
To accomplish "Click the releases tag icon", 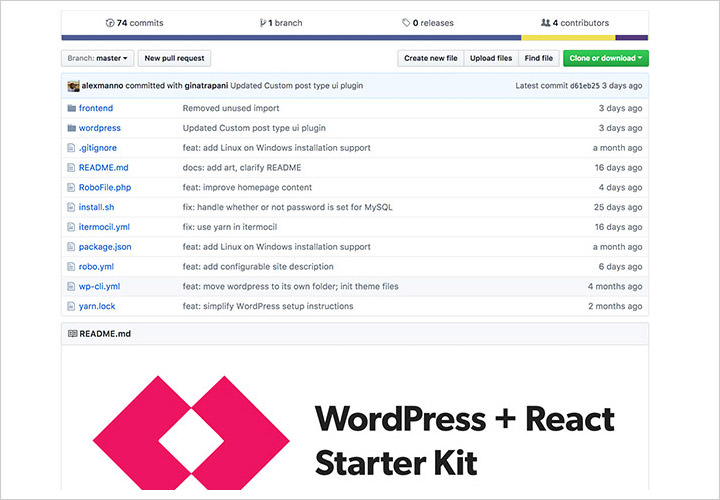I will click(406, 22).
